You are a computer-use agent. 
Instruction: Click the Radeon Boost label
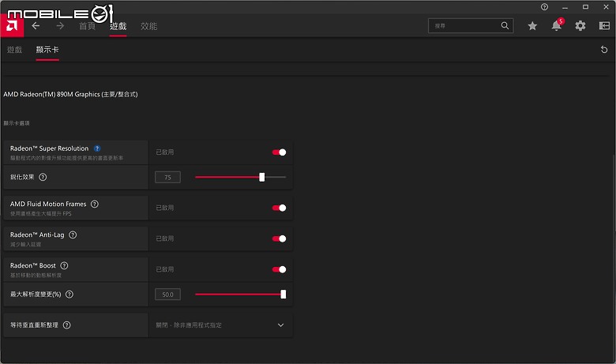(33, 266)
